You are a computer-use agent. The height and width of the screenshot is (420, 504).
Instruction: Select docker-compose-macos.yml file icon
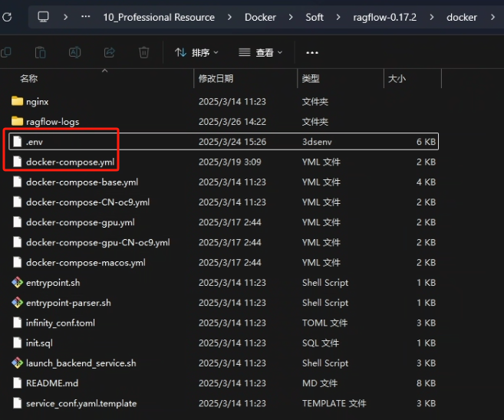coord(17,262)
